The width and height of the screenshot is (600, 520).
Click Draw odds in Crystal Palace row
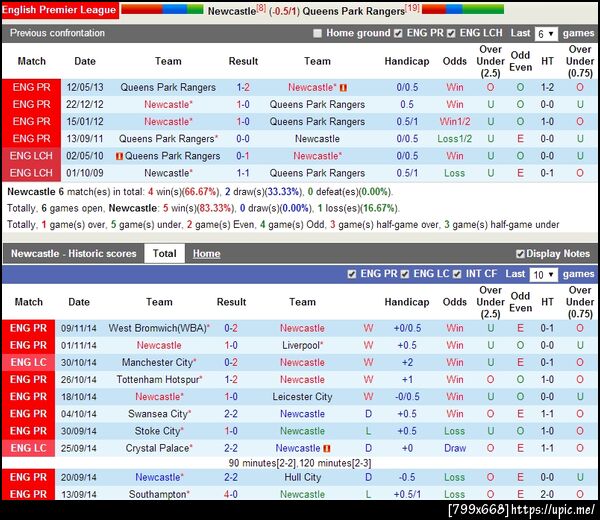(455, 448)
